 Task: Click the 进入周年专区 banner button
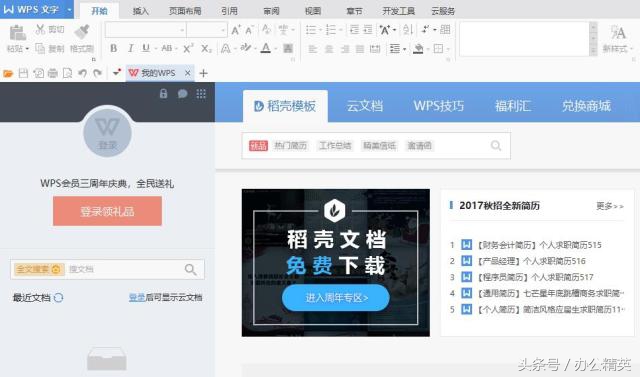point(336,298)
